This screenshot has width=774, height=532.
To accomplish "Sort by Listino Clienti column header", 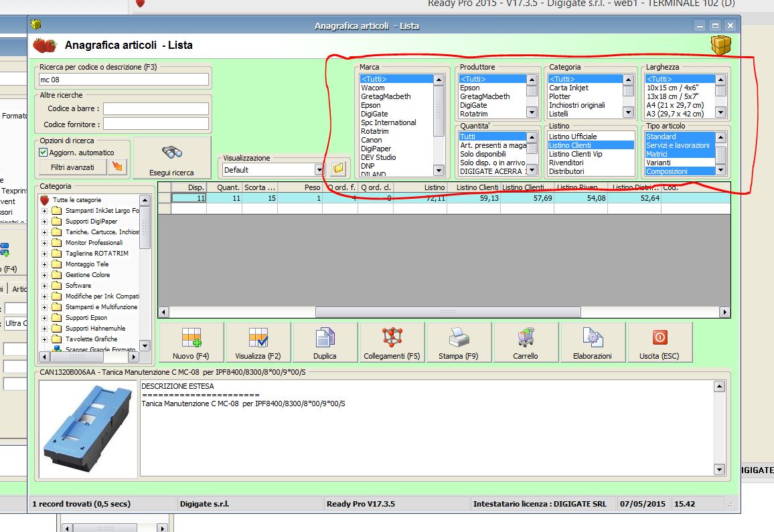I will point(474,187).
